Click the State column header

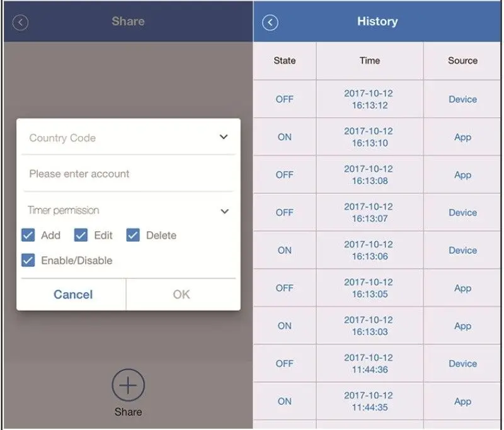coord(285,60)
